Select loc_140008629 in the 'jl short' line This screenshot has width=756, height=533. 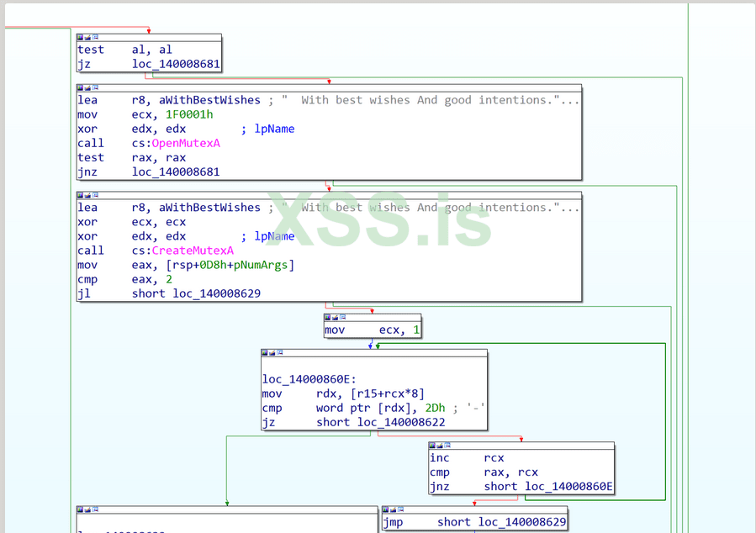click(217, 293)
